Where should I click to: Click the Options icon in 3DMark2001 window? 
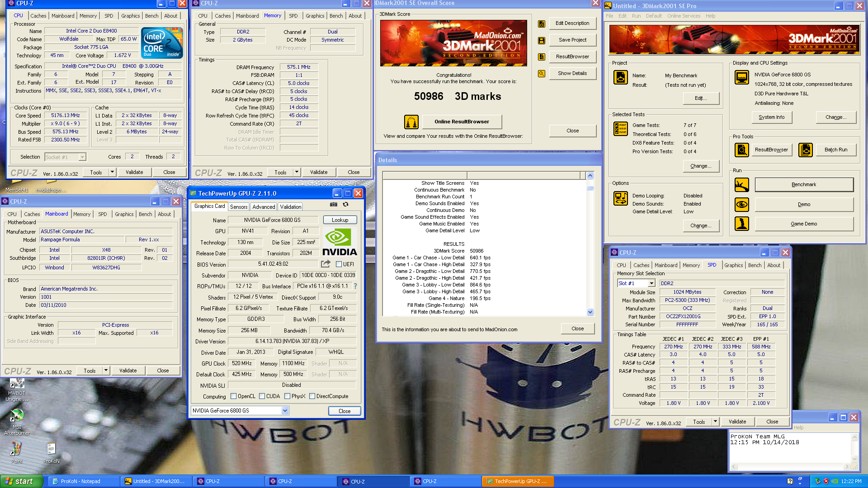[x=620, y=198]
